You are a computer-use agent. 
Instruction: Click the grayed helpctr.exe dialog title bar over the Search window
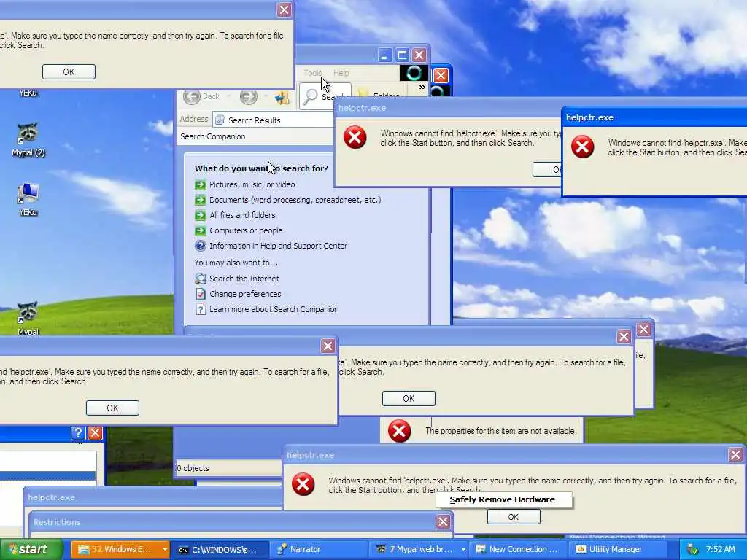tap(448, 108)
